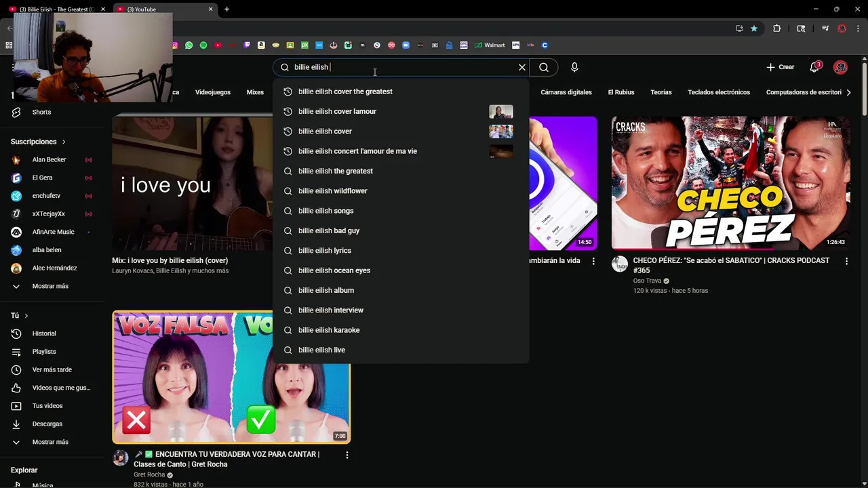Open Tus videos page

pyautogui.click(x=47, y=406)
